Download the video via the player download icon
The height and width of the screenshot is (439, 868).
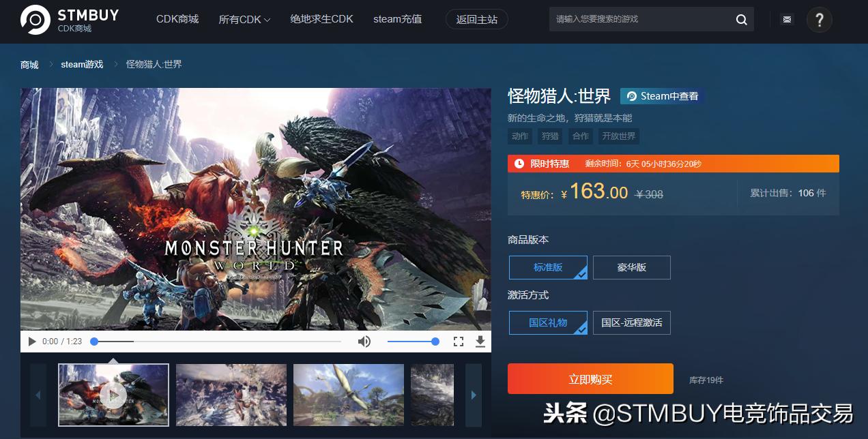480,341
